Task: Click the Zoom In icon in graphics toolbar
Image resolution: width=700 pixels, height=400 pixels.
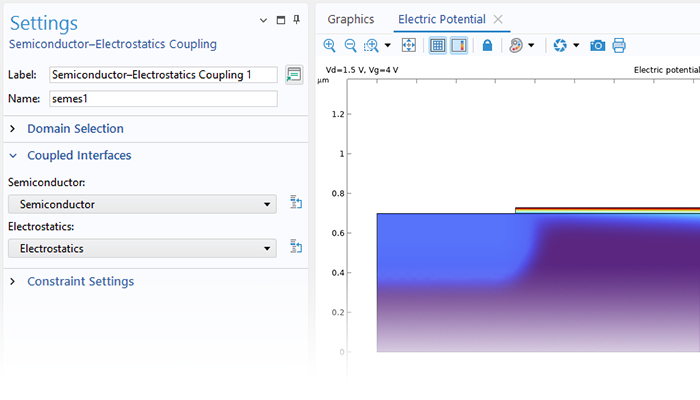Action: tap(329, 45)
